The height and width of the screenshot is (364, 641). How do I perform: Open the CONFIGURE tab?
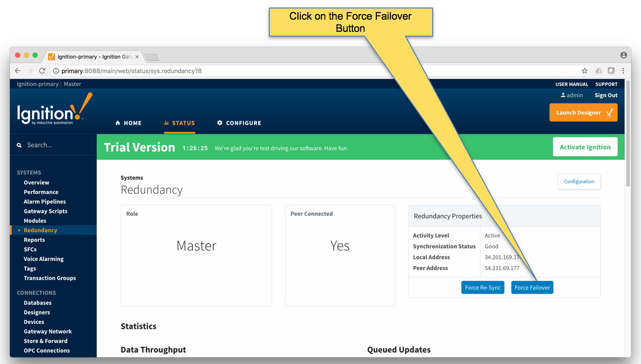(239, 123)
